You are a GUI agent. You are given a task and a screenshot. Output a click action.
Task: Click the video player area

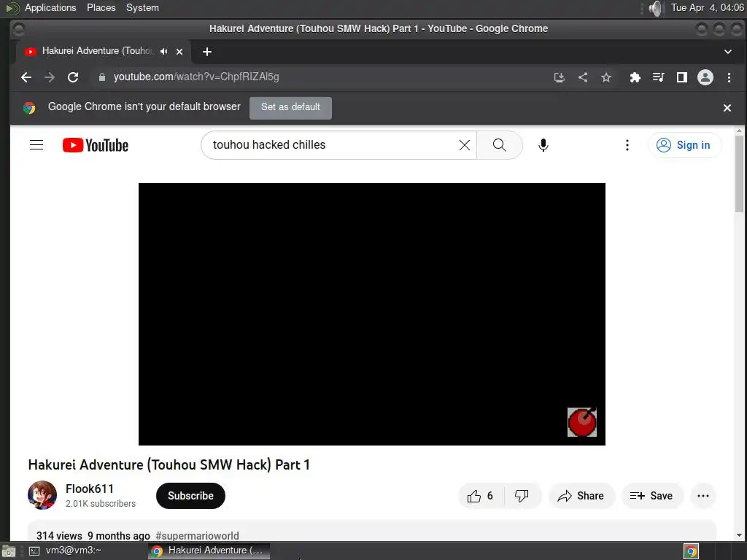[x=371, y=314]
